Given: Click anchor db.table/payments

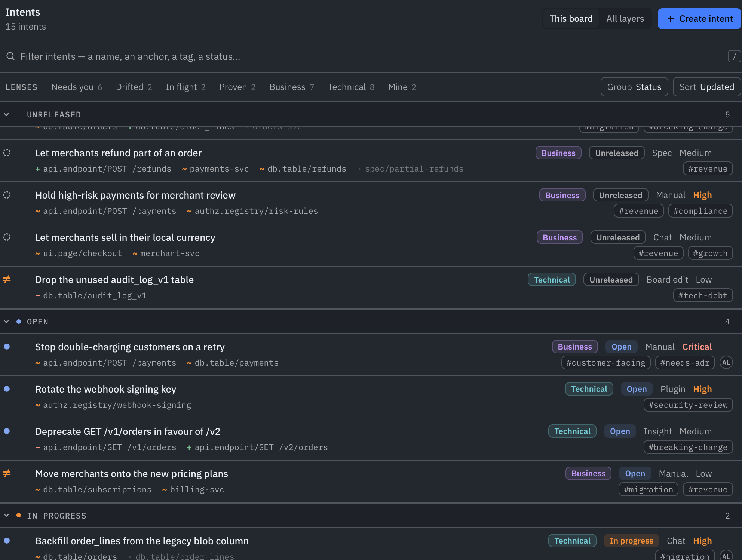Looking at the screenshot, I should (x=236, y=363).
